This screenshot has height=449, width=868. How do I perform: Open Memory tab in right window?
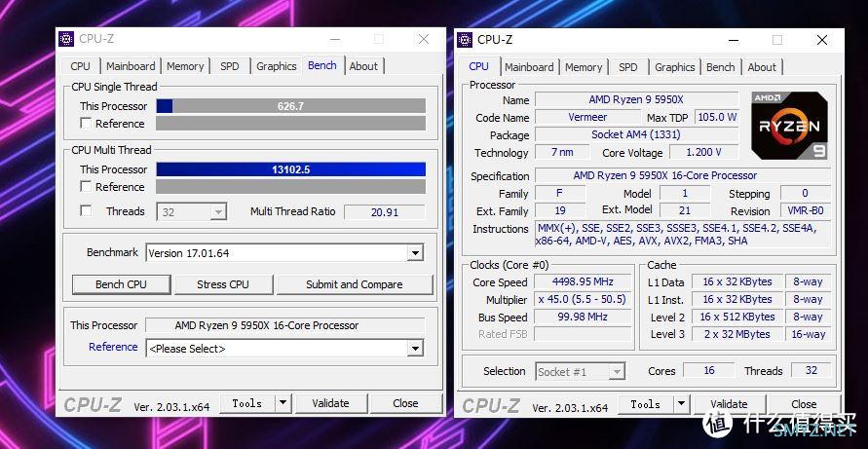click(x=584, y=67)
